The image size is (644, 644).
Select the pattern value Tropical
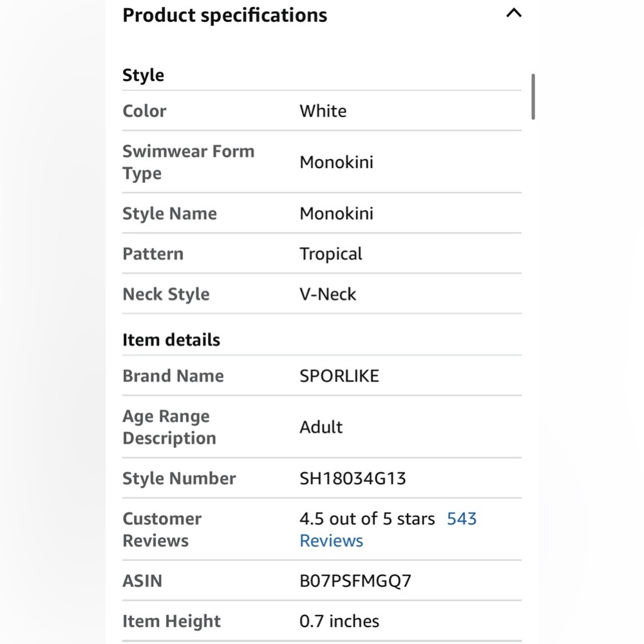click(x=330, y=254)
